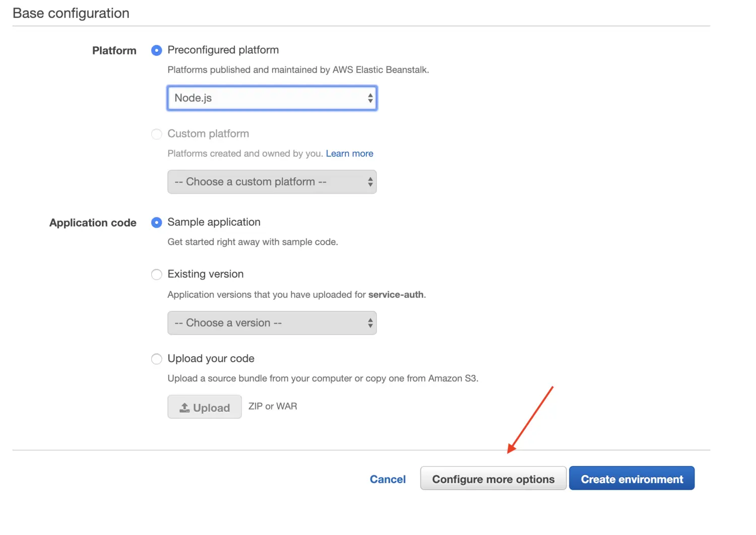Choose the Sample application radio option
756x535 pixels.
point(157,223)
